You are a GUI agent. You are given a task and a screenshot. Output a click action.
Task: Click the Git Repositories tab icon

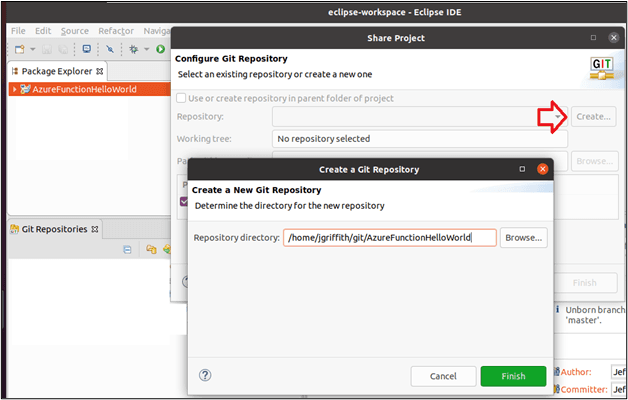coord(14,229)
